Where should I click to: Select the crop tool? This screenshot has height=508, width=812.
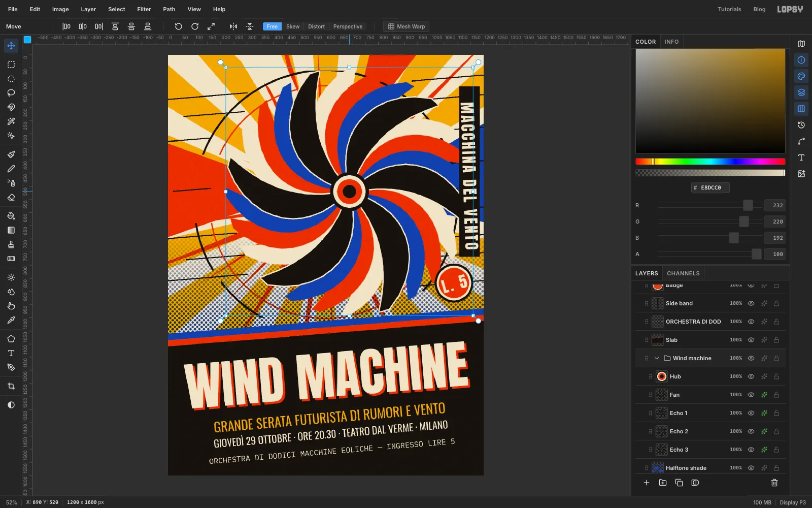coord(11,386)
